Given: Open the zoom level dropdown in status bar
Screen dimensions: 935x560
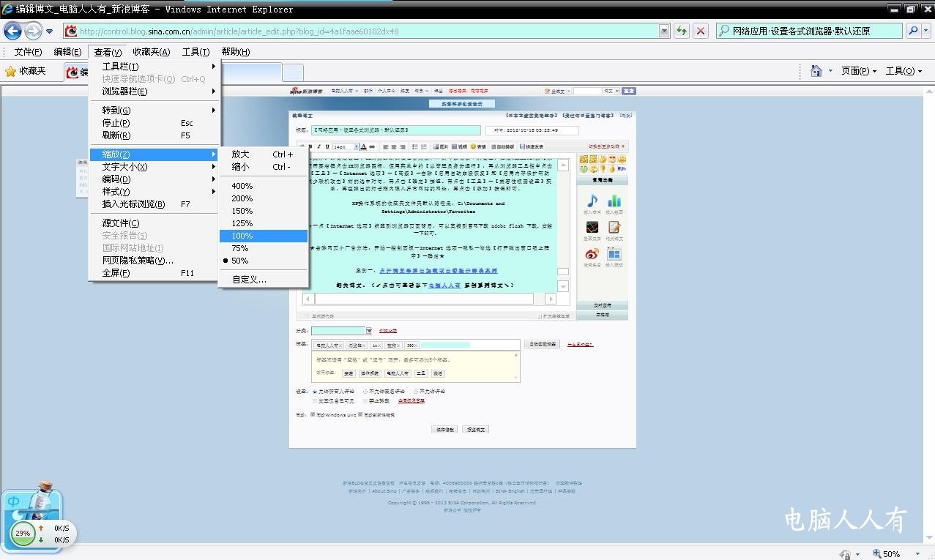Looking at the screenshot, I should [x=910, y=554].
